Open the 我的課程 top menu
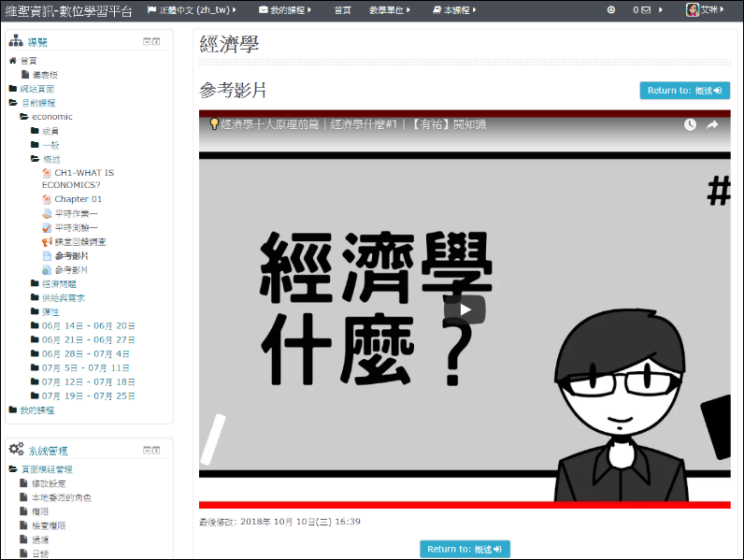 point(285,10)
